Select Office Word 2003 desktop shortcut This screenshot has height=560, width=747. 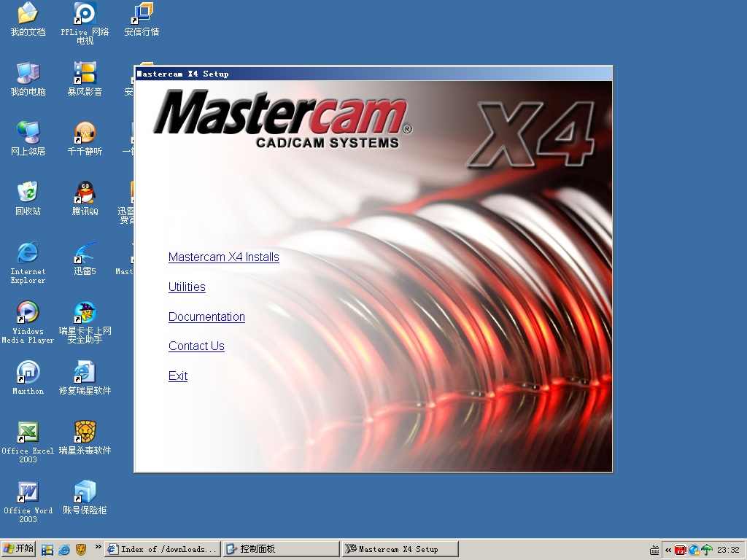coord(28,502)
